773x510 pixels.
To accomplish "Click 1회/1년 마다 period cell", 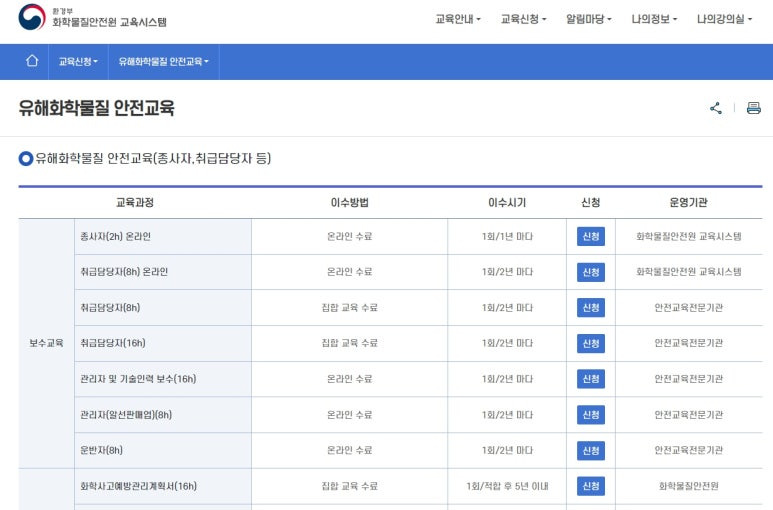I will pyautogui.click(x=507, y=237).
